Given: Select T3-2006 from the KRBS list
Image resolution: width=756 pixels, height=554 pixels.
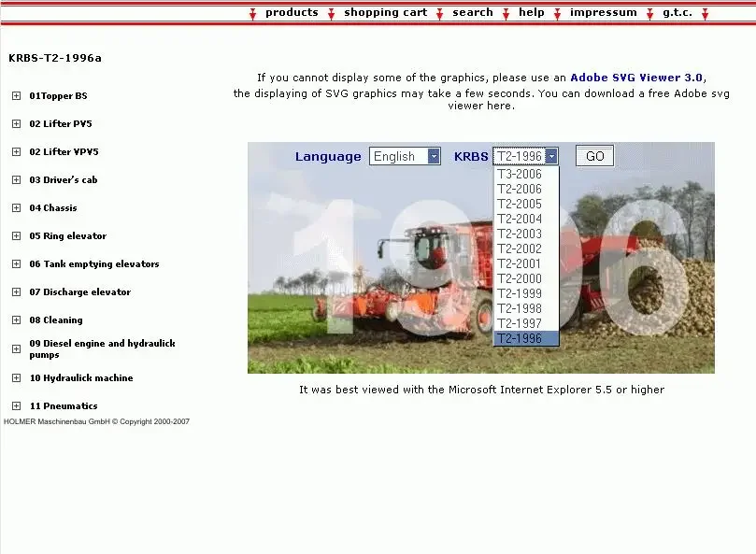Looking at the screenshot, I should click(x=526, y=174).
